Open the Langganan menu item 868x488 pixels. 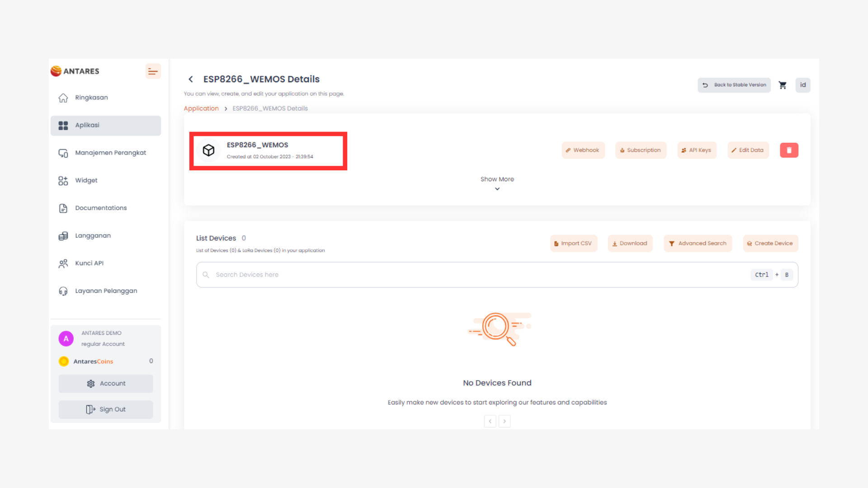[106, 235]
